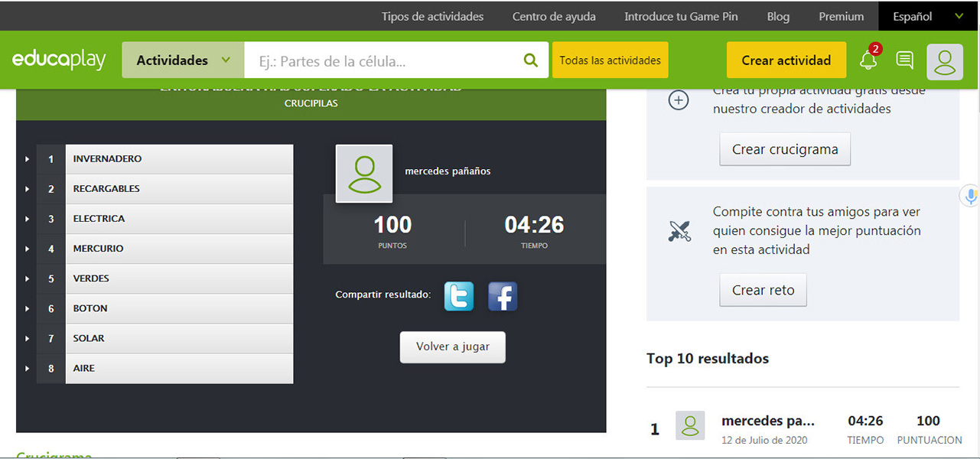The image size is (980, 459).
Task: Select the SOLAR answer row
Action: [179, 338]
